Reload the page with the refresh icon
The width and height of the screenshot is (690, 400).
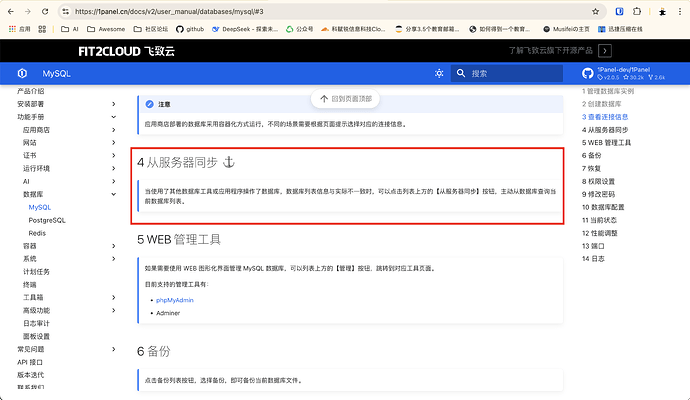tap(45, 12)
